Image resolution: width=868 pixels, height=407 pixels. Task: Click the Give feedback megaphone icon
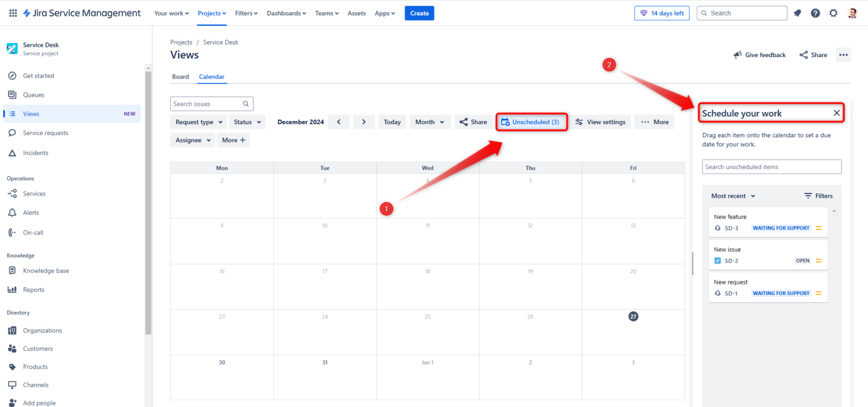coord(737,55)
